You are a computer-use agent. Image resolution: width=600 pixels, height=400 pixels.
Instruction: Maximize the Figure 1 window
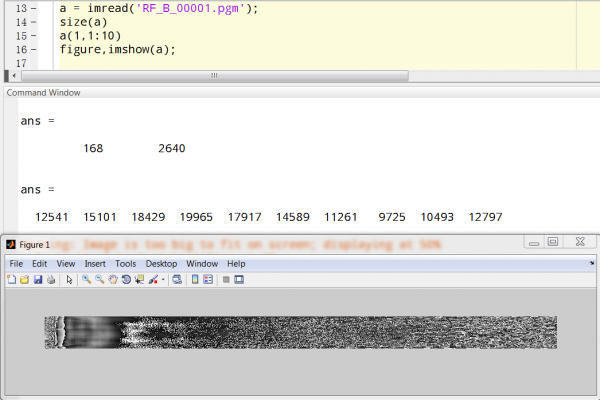click(553, 242)
